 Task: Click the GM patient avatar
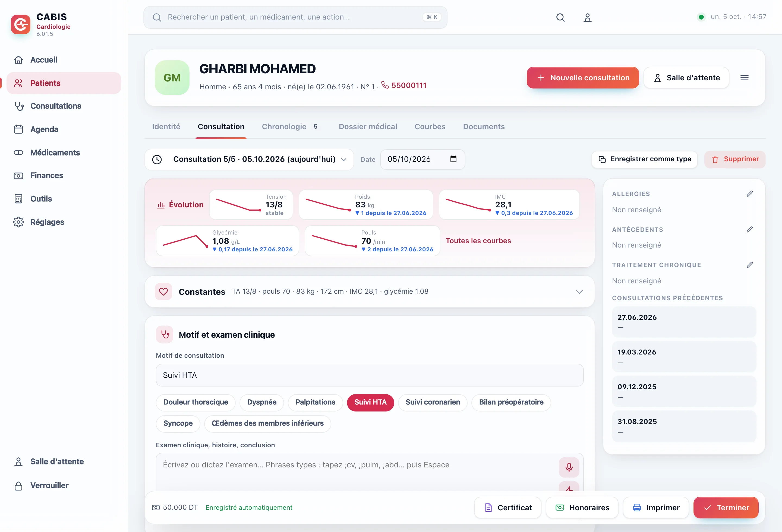tap(172, 78)
